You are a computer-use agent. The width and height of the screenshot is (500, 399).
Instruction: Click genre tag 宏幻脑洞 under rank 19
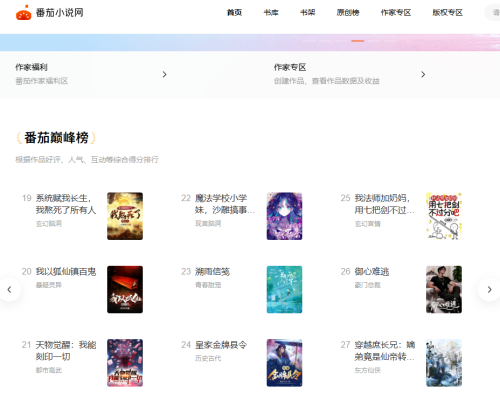click(x=49, y=224)
